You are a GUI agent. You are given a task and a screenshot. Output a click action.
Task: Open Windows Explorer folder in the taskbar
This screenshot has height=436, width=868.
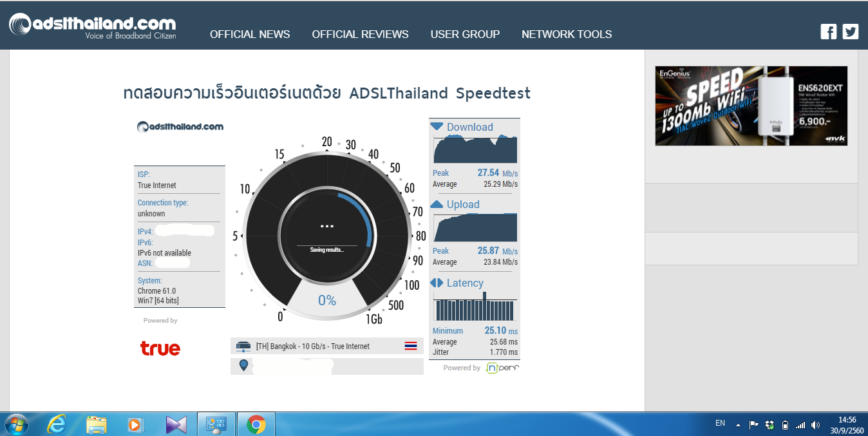(97, 424)
